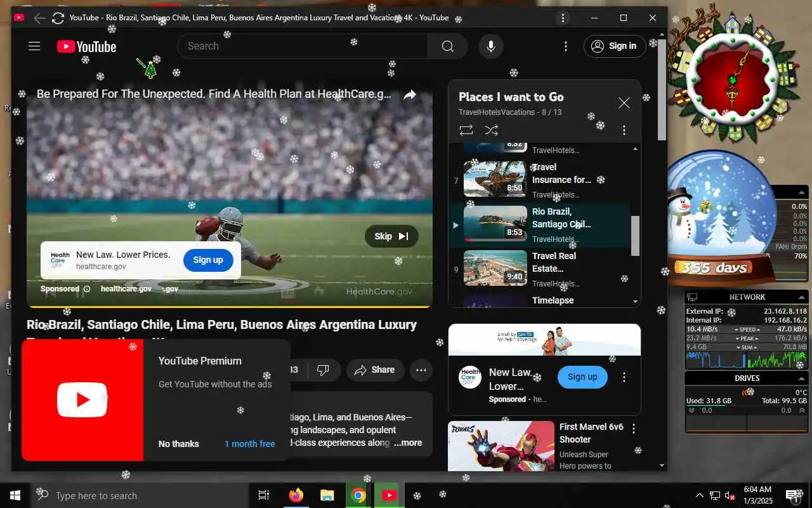Open the Windows Start menu
812x508 pixels.
click(15, 495)
